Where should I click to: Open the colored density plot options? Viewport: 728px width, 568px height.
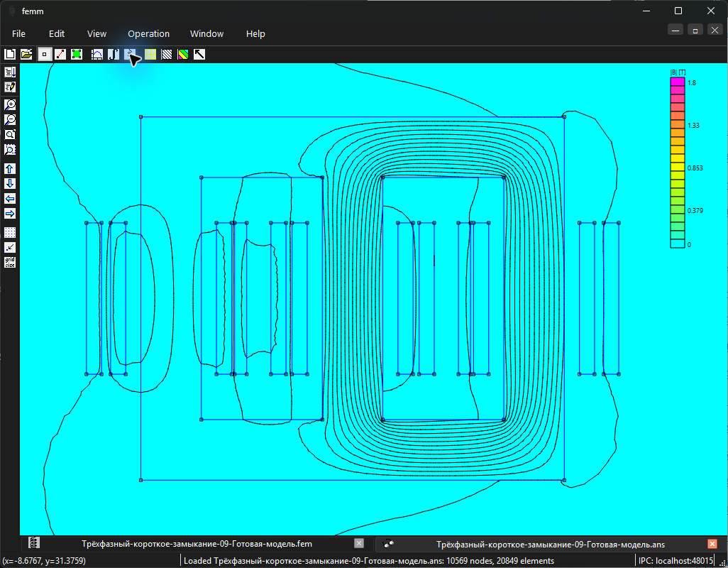(x=183, y=55)
